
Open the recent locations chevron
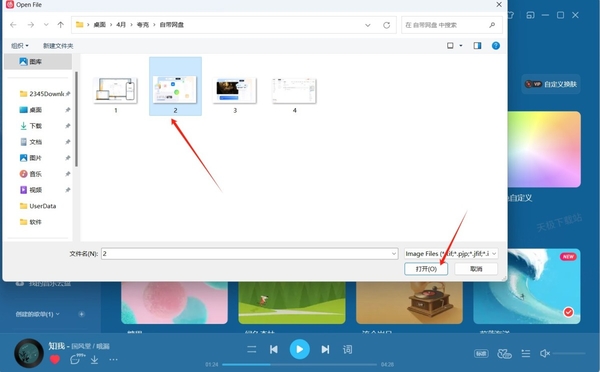coord(46,25)
